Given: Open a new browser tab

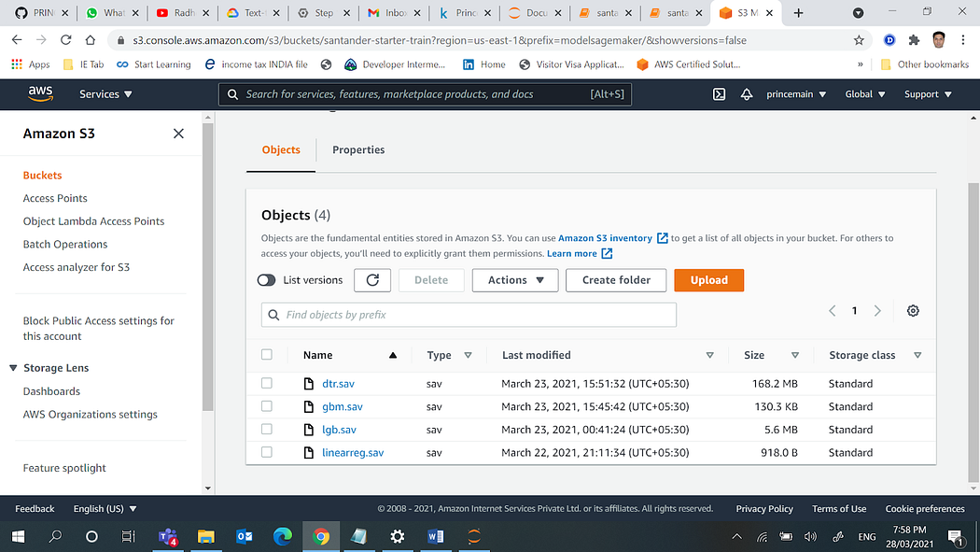Looking at the screenshot, I should coord(798,12).
